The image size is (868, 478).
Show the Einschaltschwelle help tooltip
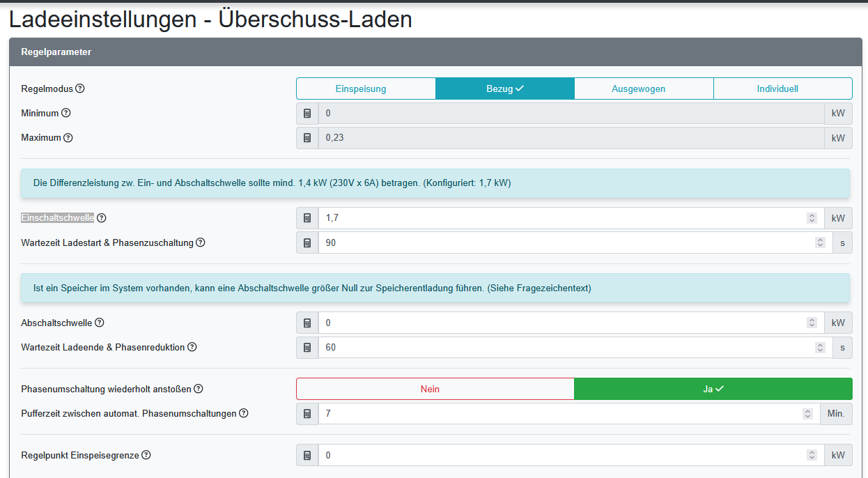pos(102,217)
